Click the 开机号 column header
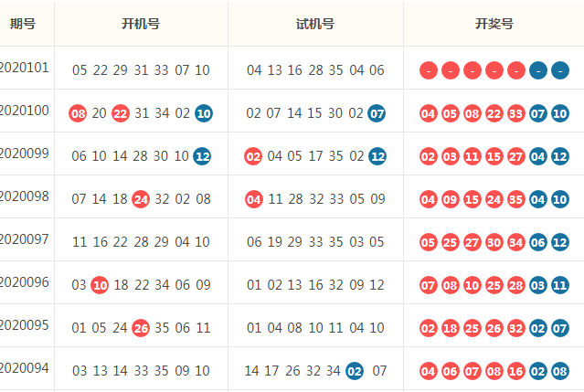The image size is (584, 392). point(141,24)
